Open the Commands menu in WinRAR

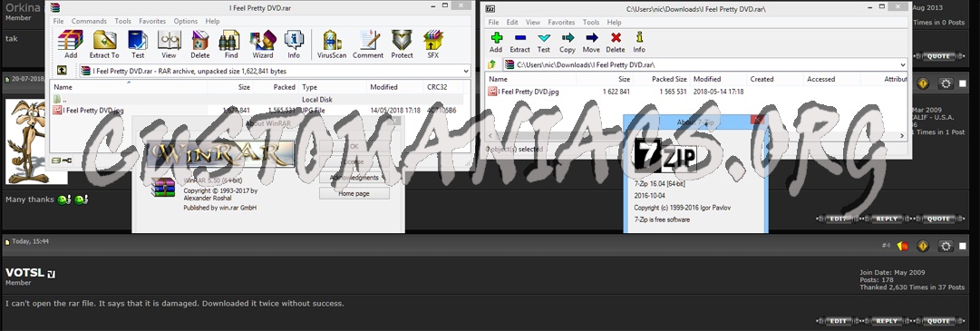[89, 21]
